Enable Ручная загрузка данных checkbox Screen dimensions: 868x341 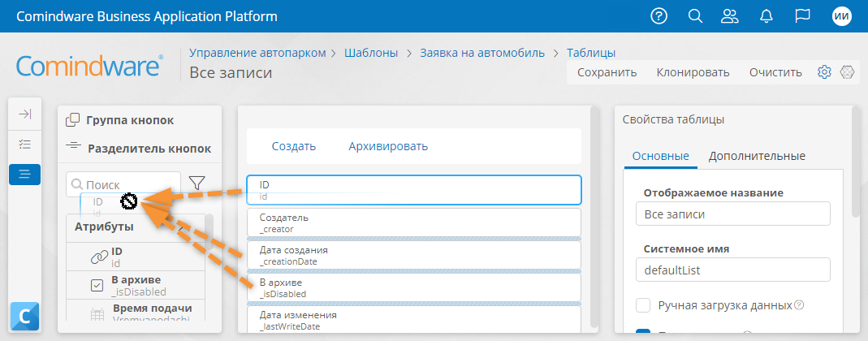pos(643,305)
